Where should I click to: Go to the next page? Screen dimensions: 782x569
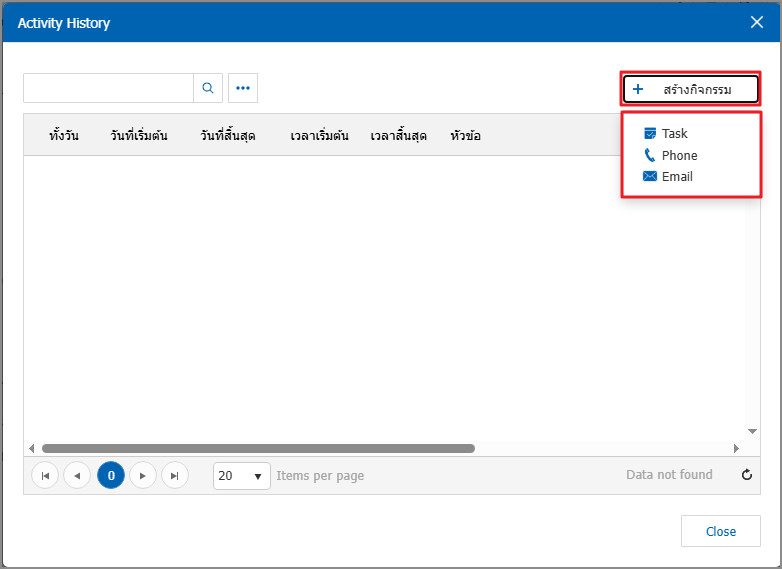(143, 476)
